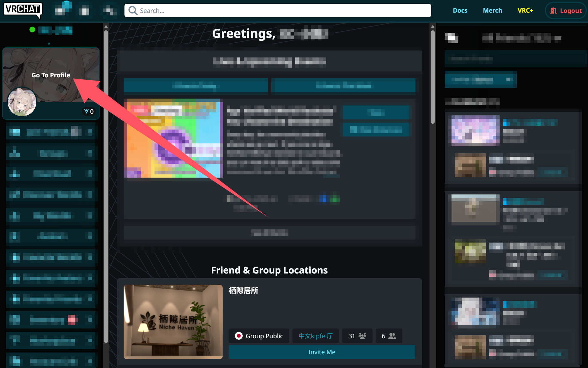Click the green online status dot
The height and width of the screenshot is (368, 588).
(x=32, y=29)
